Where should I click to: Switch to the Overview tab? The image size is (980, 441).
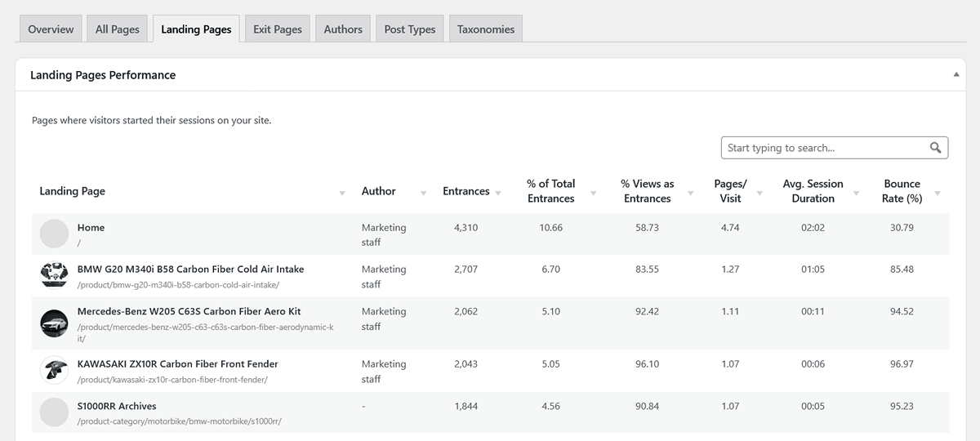[51, 29]
